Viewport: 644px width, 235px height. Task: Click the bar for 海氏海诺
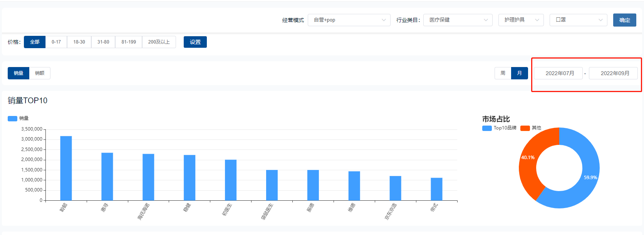pos(148,177)
